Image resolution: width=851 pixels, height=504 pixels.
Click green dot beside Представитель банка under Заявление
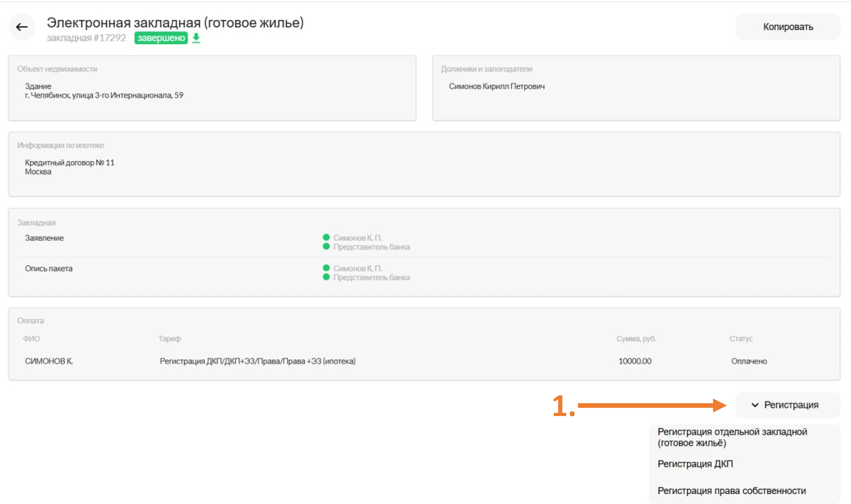pyautogui.click(x=326, y=246)
